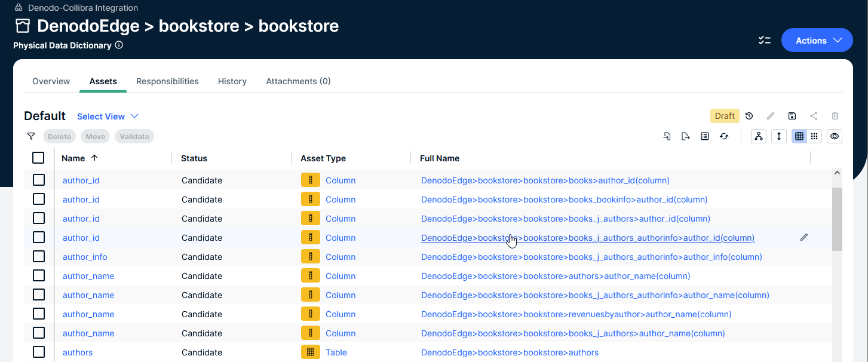Click the community icon beside Denodo-Collibra Integration
868x362 pixels.
19,8
